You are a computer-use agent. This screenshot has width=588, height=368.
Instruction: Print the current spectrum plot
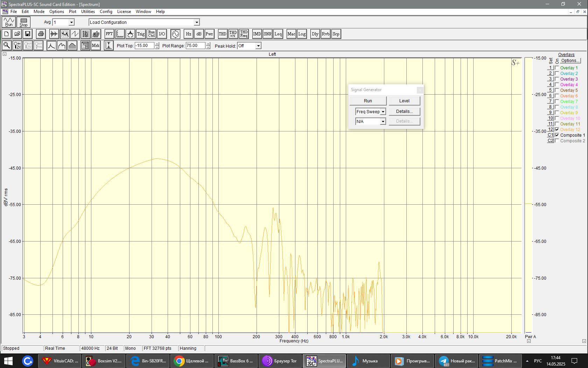41,34
